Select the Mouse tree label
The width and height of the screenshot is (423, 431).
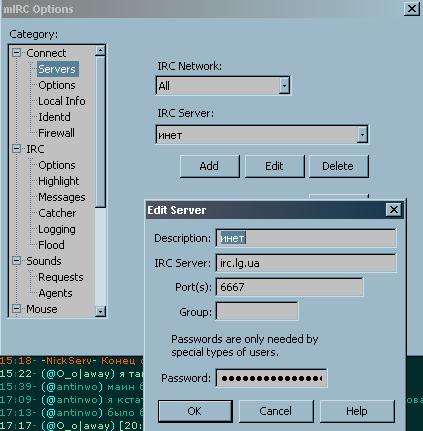click(x=42, y=309)
